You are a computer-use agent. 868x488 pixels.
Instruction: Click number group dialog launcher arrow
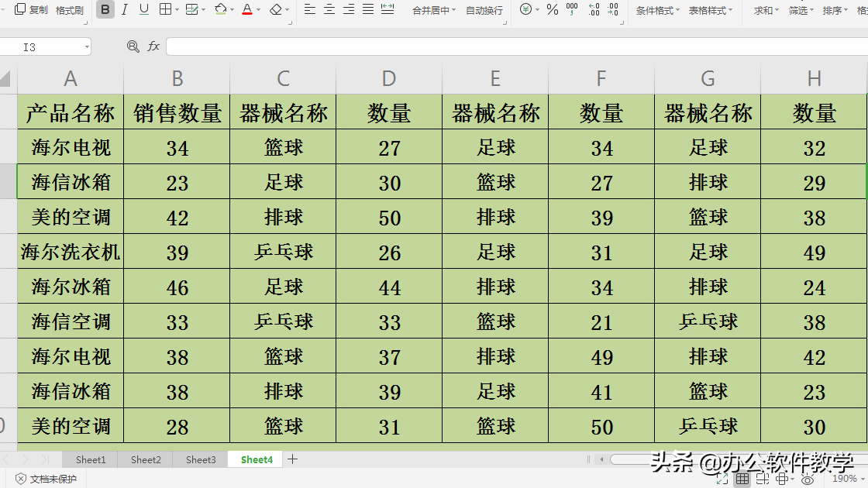[622, 23]
